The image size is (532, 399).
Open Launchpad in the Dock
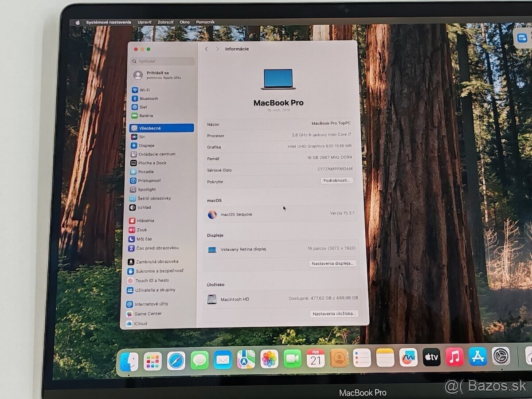coord(153,362)
